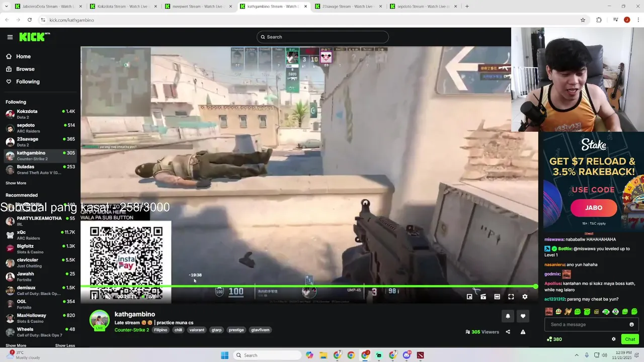Select the Filipino tag
This screenshot has width=644, height=362.
click(160, 330)
